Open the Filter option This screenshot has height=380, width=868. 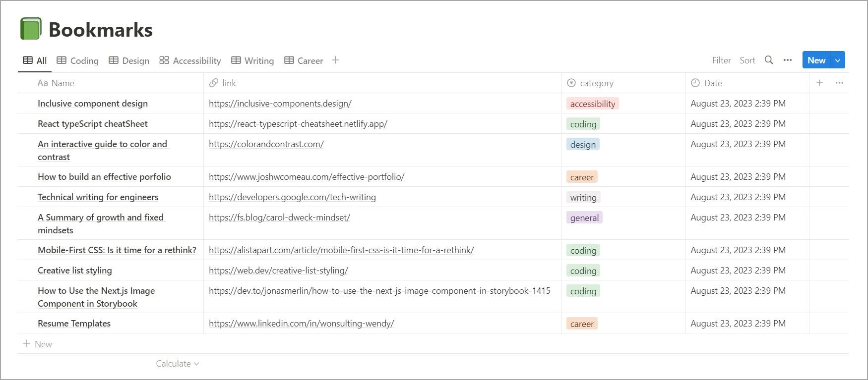721,60
